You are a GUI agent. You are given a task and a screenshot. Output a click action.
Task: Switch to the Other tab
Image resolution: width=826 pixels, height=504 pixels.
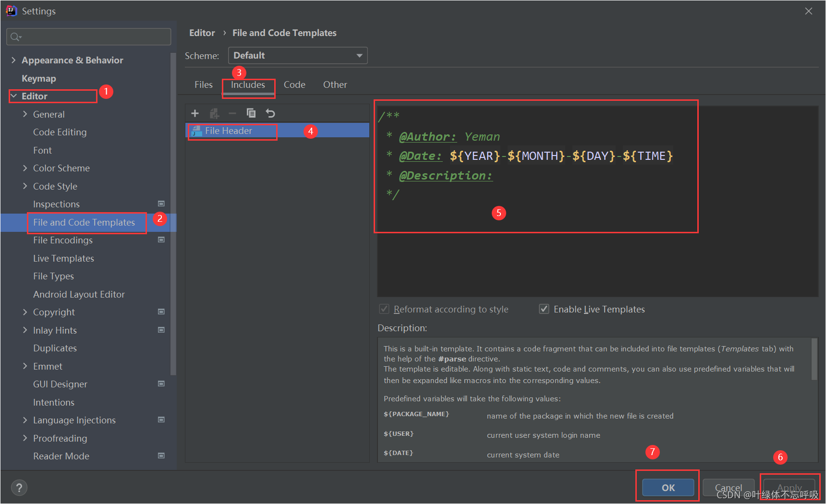point(335,84)
